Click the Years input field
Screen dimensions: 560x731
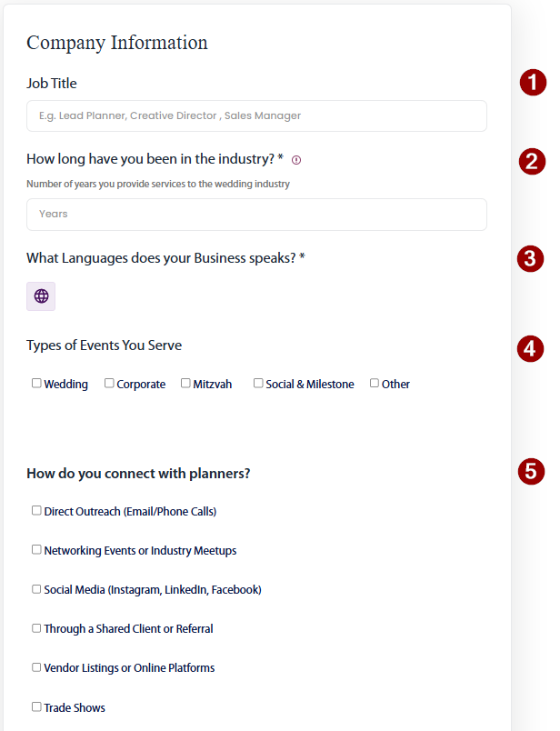(256, 215)
